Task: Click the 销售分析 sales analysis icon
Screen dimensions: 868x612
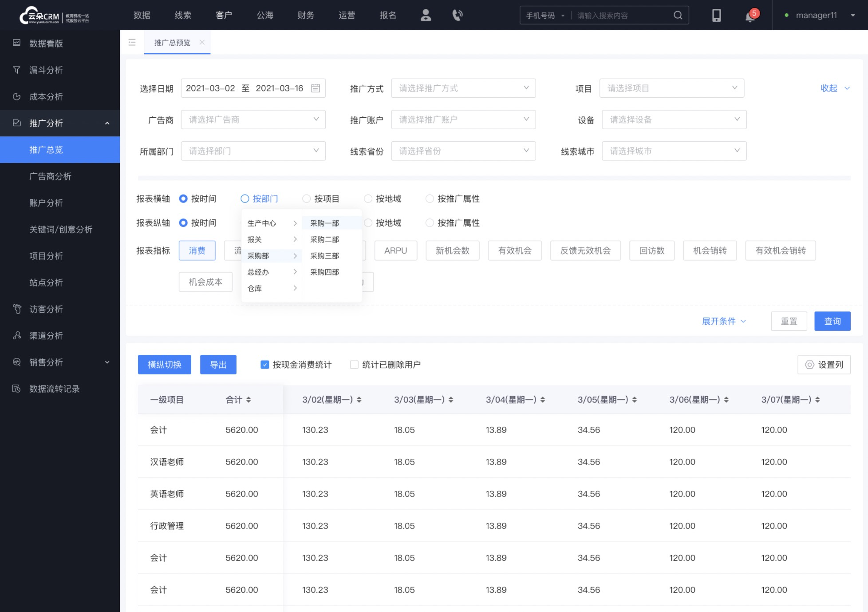Action: pos(16,362)
